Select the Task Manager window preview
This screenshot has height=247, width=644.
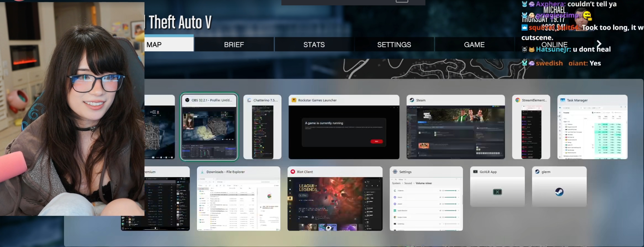pos(592,132)
